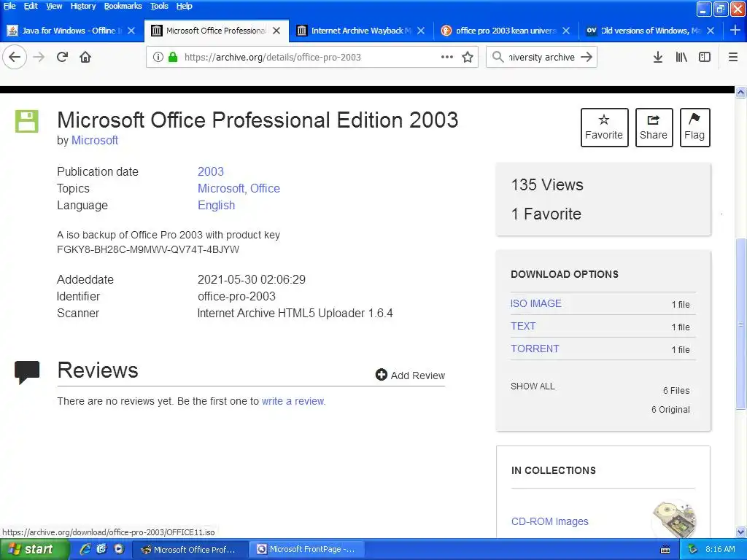
Task: Open the CD-ROM Images collection link
Action: tap(550, 521)
